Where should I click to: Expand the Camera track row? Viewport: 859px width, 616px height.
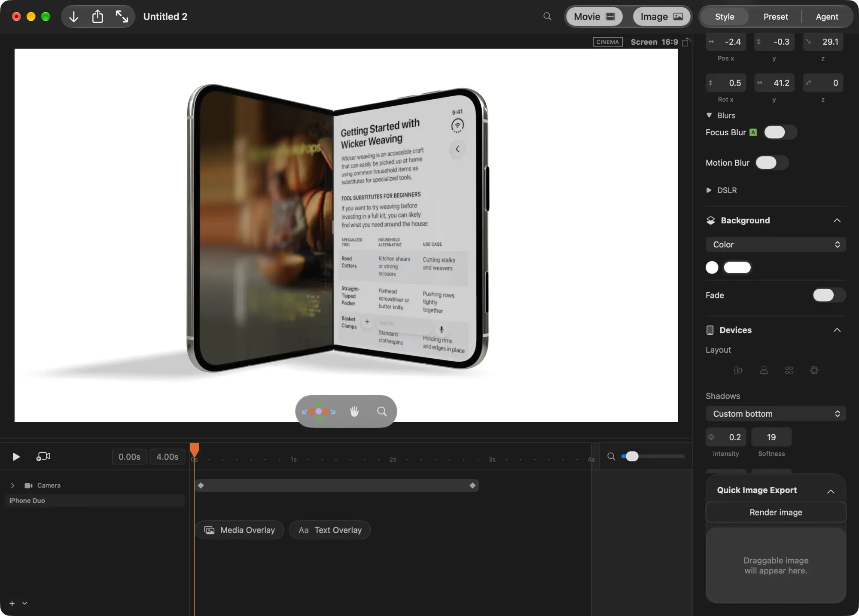[x=12, y=485]
